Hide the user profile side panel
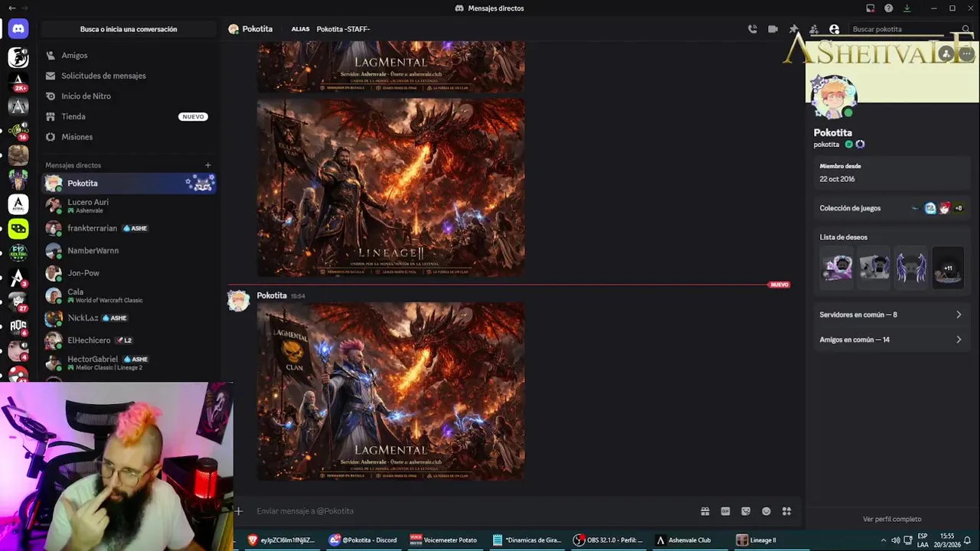Image resolution: width=980 pixels, height=551 pixels. tap(835, 29)
